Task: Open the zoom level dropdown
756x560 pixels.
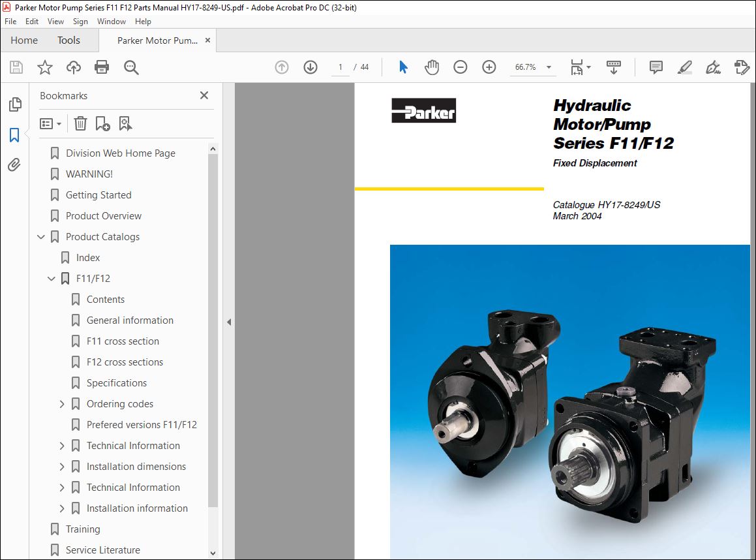Action: 549,67
